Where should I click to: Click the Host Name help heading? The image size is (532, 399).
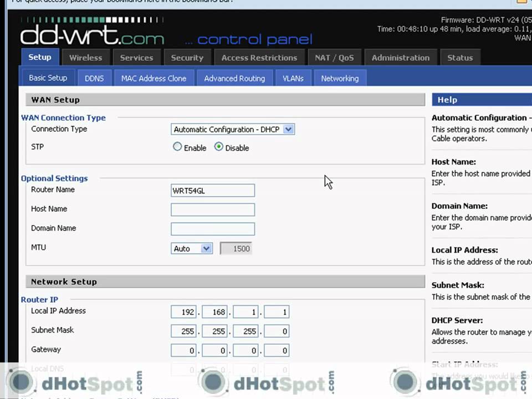[x=454, y=162]
